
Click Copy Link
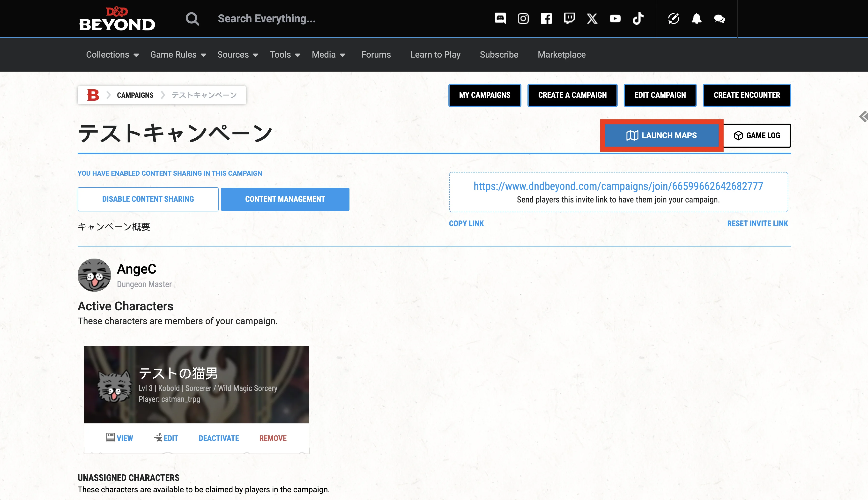click(x=466, y=224)
